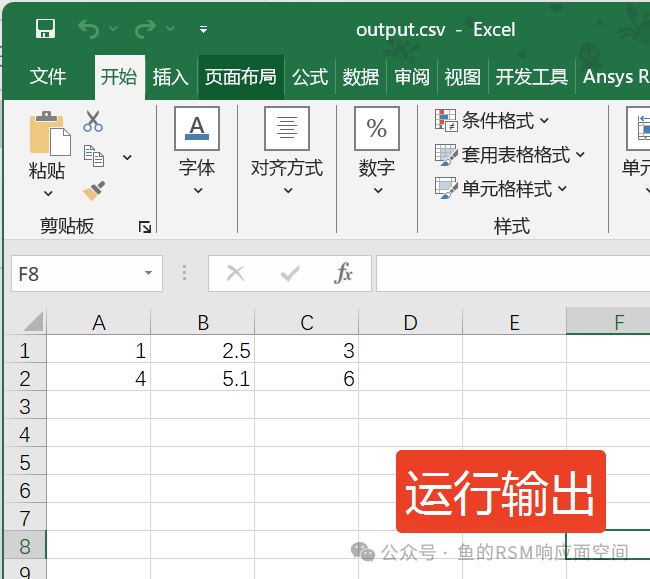650x579 pixels.
Task: Open Customize Quick Access Toolbar dropdown
Action: click(203, 29)
